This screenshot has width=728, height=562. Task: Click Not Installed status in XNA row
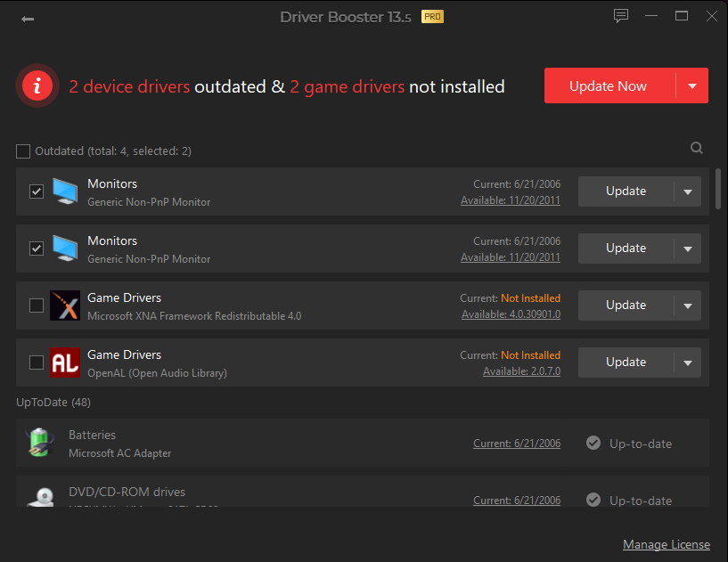531,298
